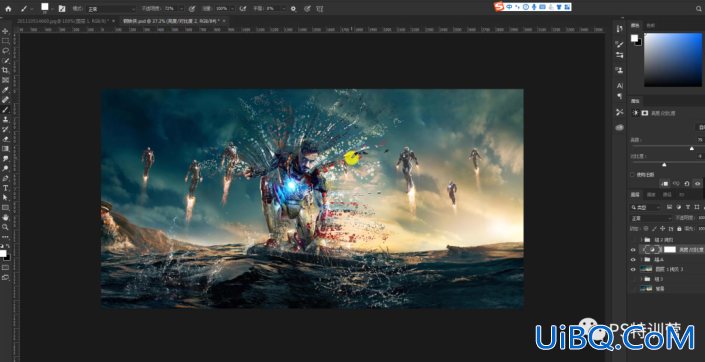The height and width of the screenshot is (362, 705).
Task: Select the Hand tool
Action: click(x=5, y=218)
